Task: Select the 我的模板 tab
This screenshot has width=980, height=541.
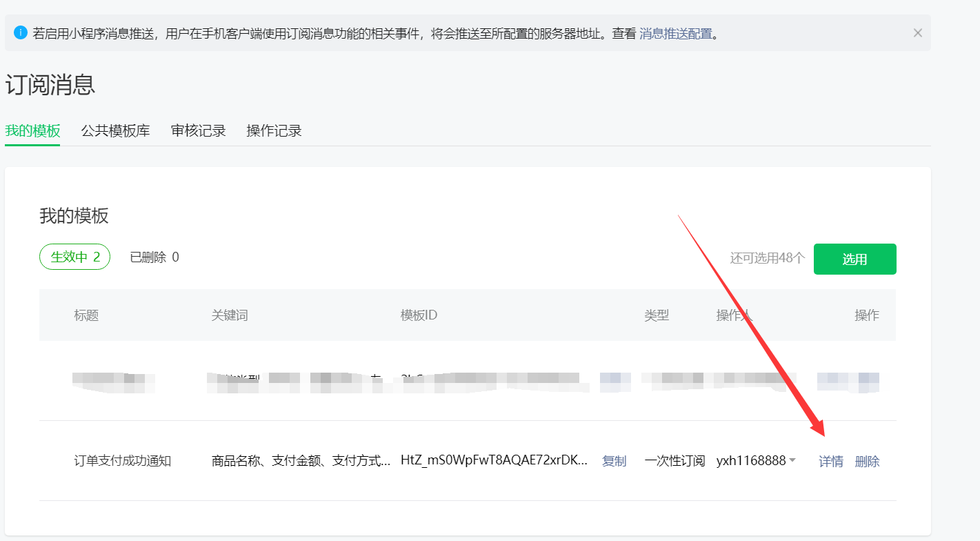Action: click(x=32, y=130)
